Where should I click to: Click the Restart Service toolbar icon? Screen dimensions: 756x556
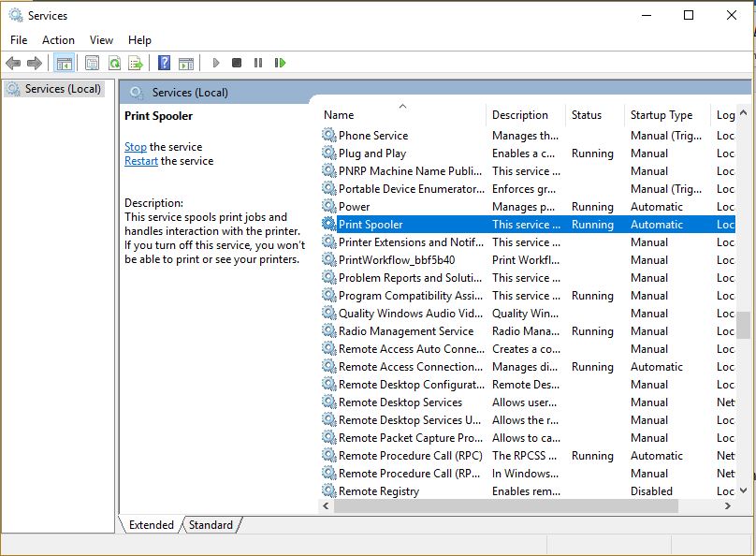[x=278, y=63]
